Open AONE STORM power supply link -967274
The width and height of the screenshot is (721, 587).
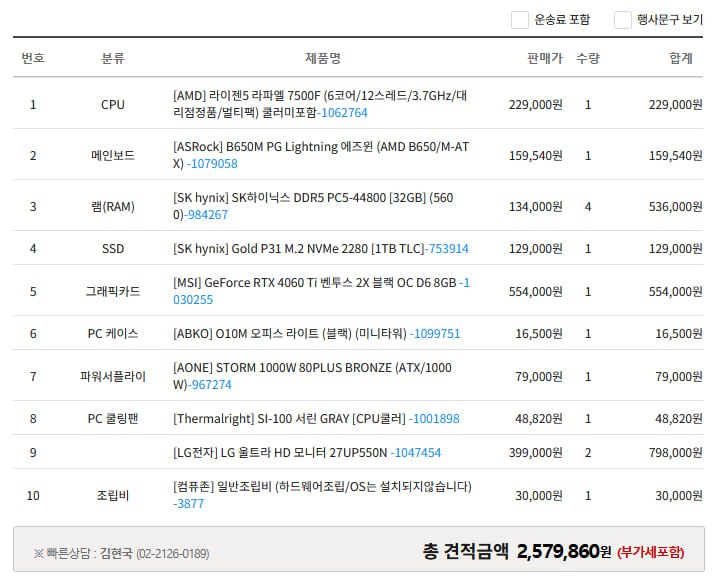[x=210, y=385]
